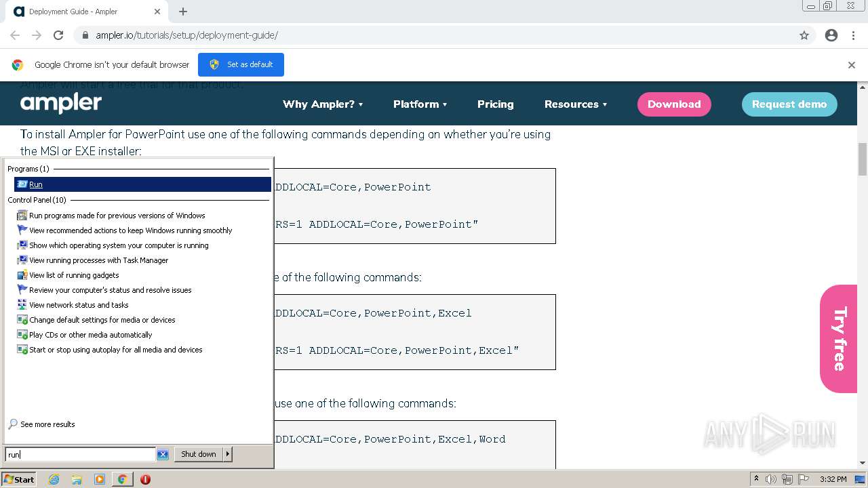Click the Action Center flag icon

(804, 479)
